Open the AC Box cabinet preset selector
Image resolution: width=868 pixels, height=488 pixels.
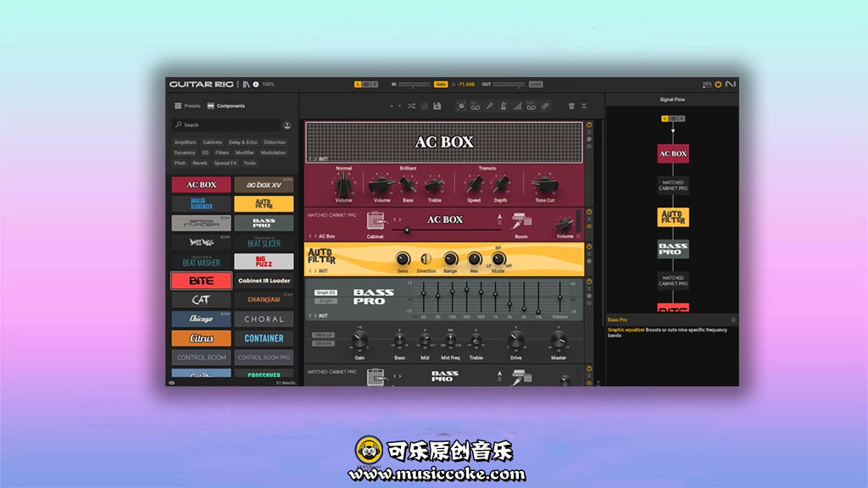[x=322, y=236]
